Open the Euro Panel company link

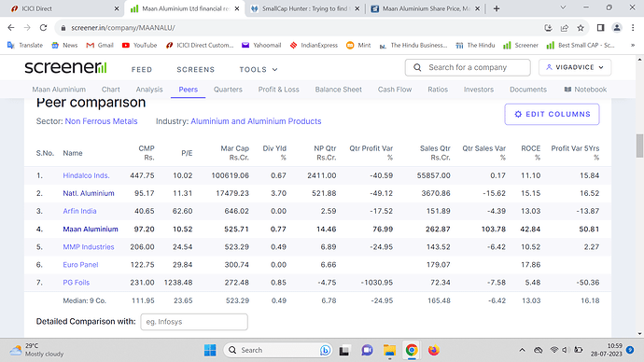(x=80, y=265)
